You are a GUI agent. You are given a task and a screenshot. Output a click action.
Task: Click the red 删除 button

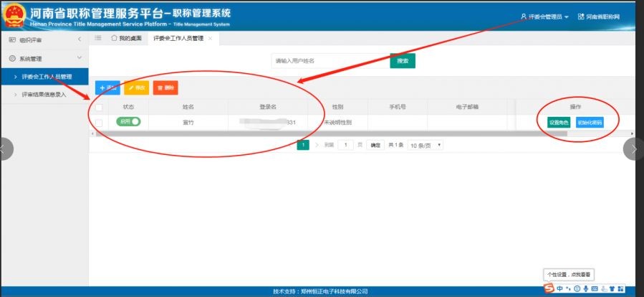(165, 88)
